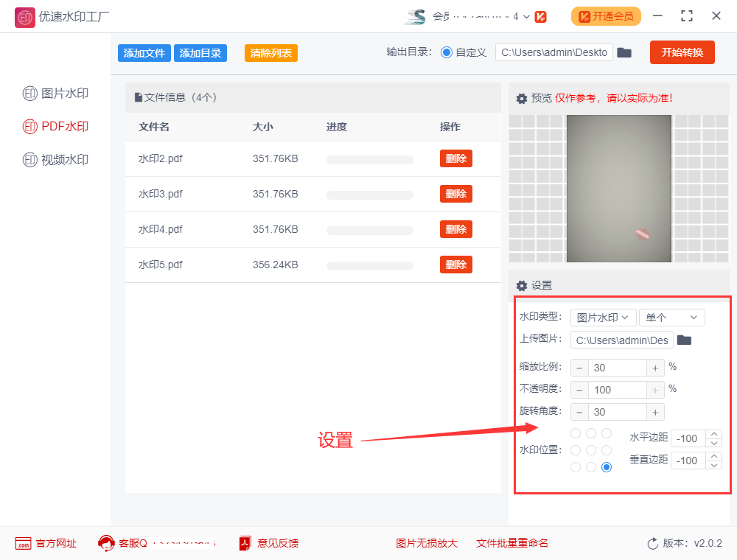The image size is (737, 560).
Task: Delete 水印5.pdf using its 删除 button
Action: coord(455,264)
